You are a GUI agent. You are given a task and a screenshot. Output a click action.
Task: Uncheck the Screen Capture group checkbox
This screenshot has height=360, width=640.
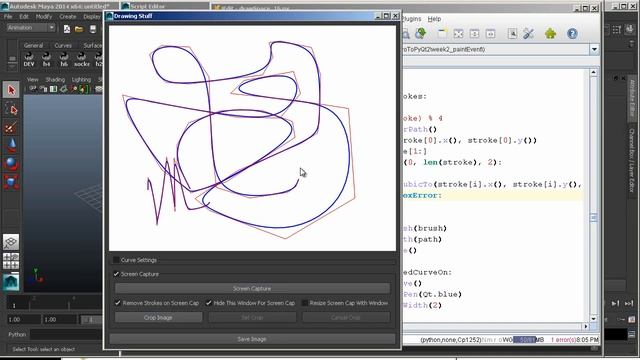[116, 274]
